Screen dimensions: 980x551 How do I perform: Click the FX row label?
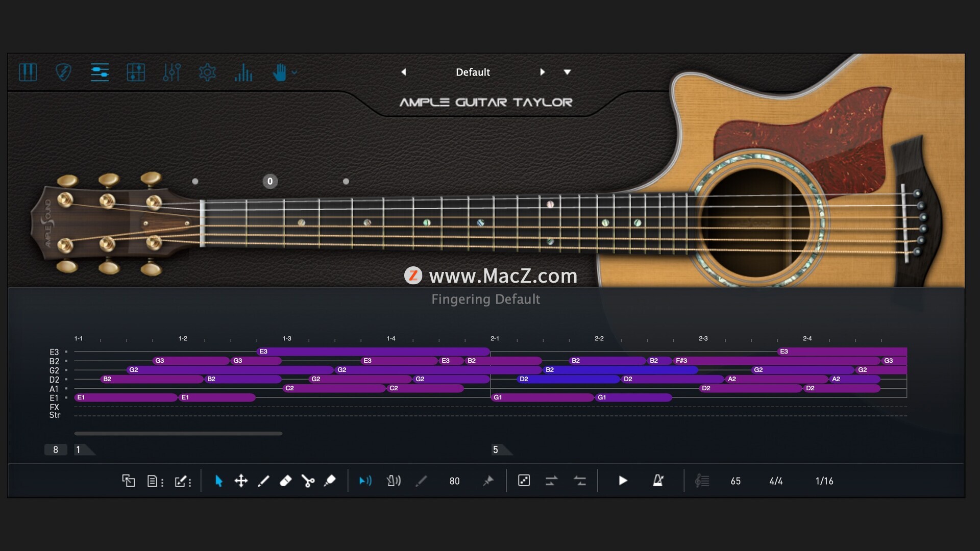[54, 407]
